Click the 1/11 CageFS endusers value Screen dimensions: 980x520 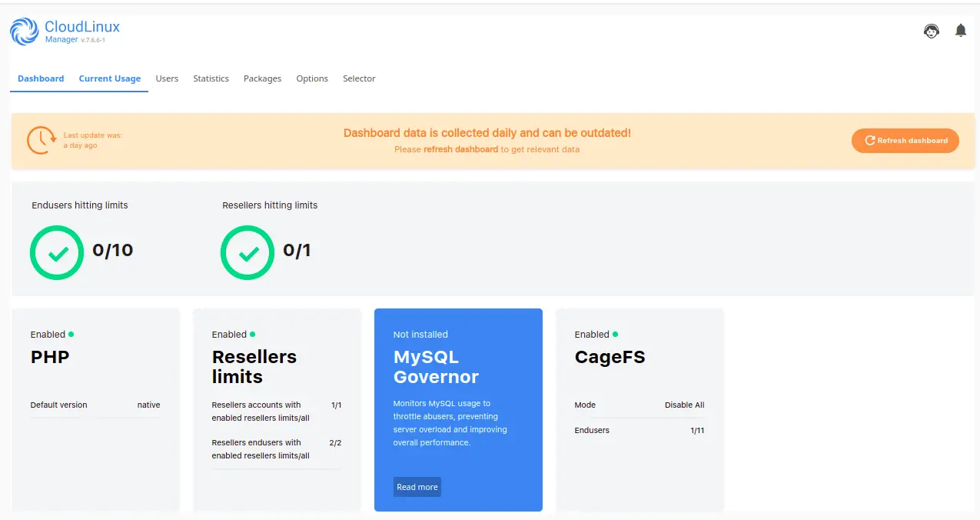pos(697,430)
